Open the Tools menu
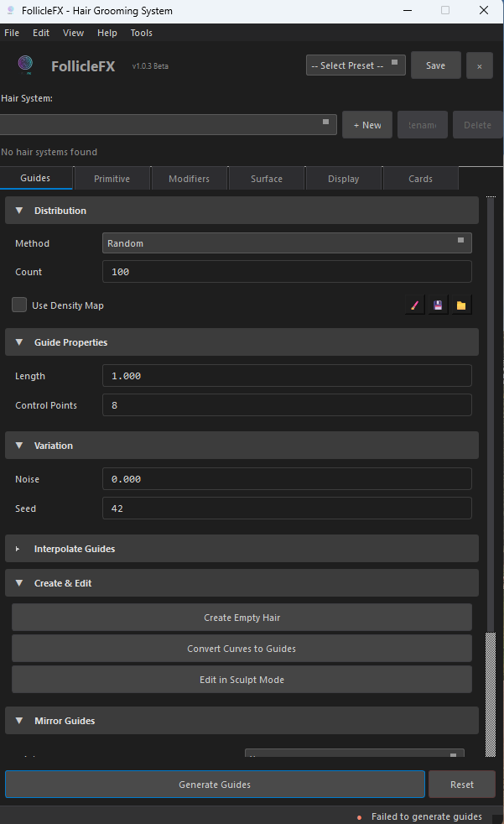The width and height of the screenshot is (504, 824). (x=141, y=33)
